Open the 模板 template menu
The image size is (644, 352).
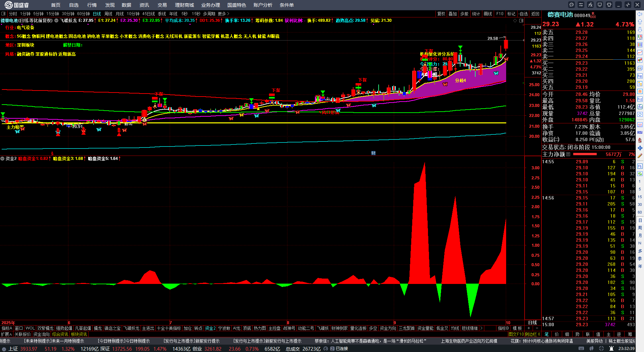pos(517,328)
